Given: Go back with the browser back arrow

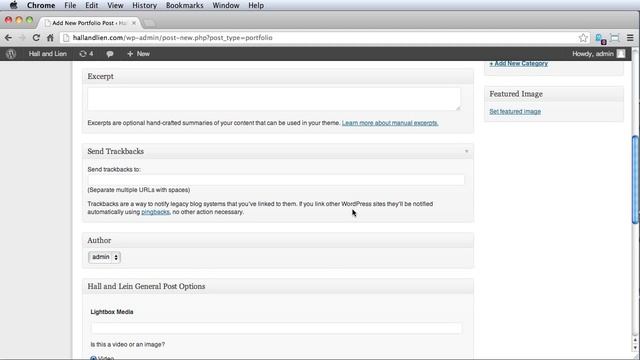Looking at the screenshot, I should click(x=8, y=38).
